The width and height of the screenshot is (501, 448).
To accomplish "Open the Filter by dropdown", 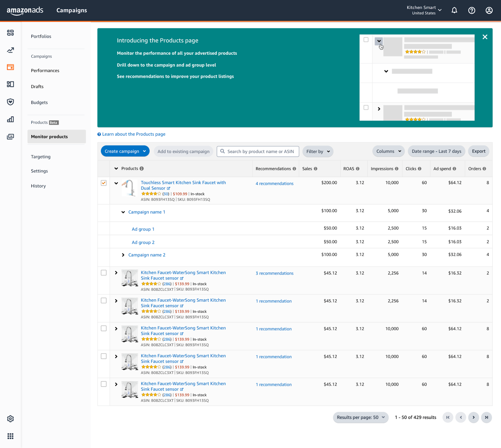I will (x=318, y=152).
